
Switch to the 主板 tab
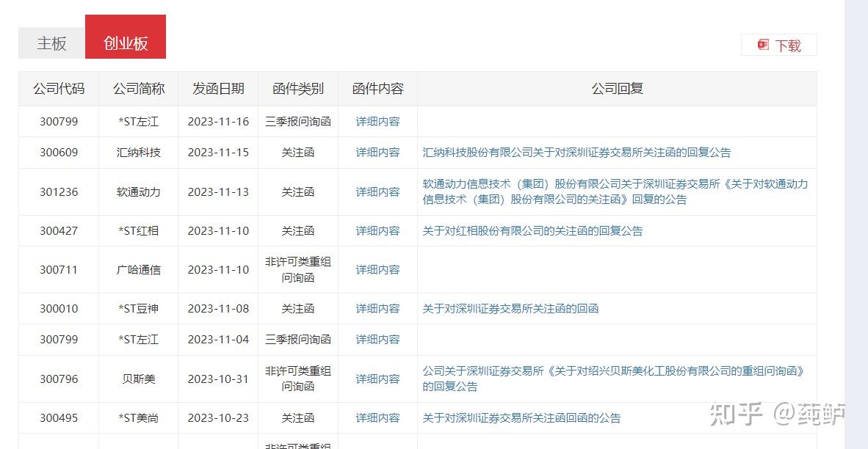pos(51,43)
